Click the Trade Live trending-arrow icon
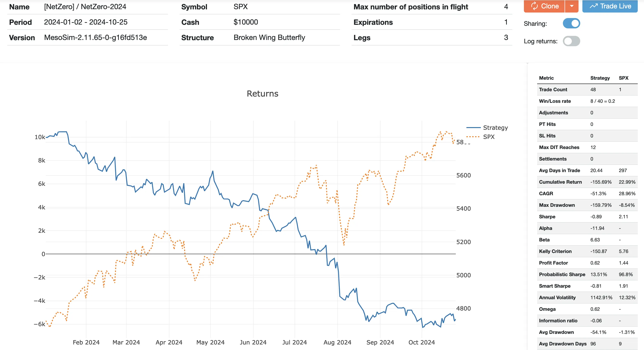The height and width of the screenshot is (350, 644). tap(594, 6)
